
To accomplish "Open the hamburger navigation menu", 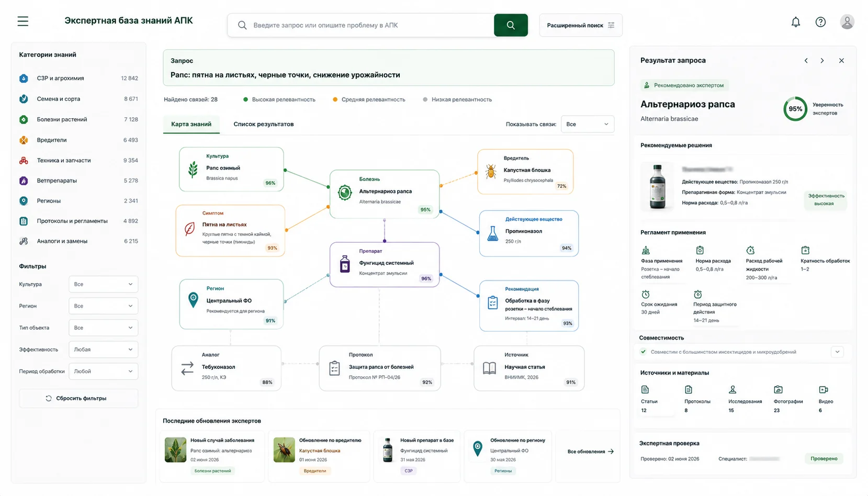I will point(22,21).
